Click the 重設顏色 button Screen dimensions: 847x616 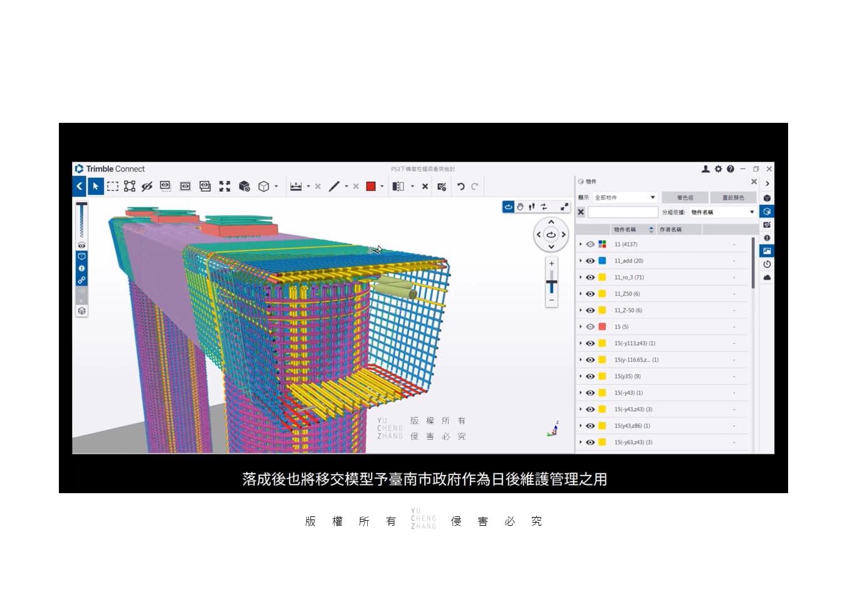coord(733,197)
